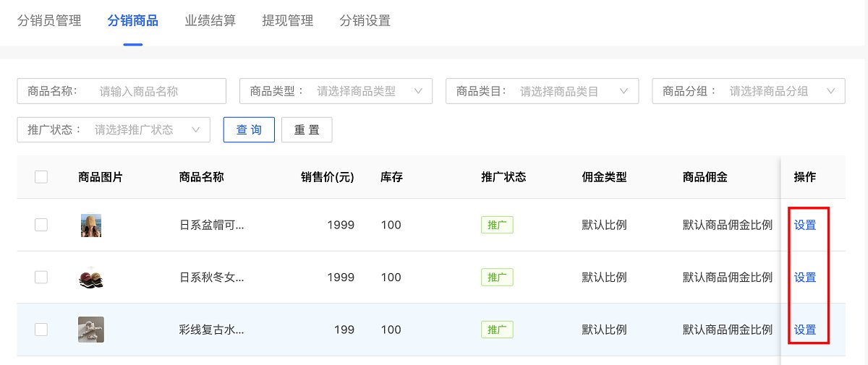Open the 日系盆帽 product thumbnail
Viewport: 868px width, 365px height.
click(x=91, y=226)
